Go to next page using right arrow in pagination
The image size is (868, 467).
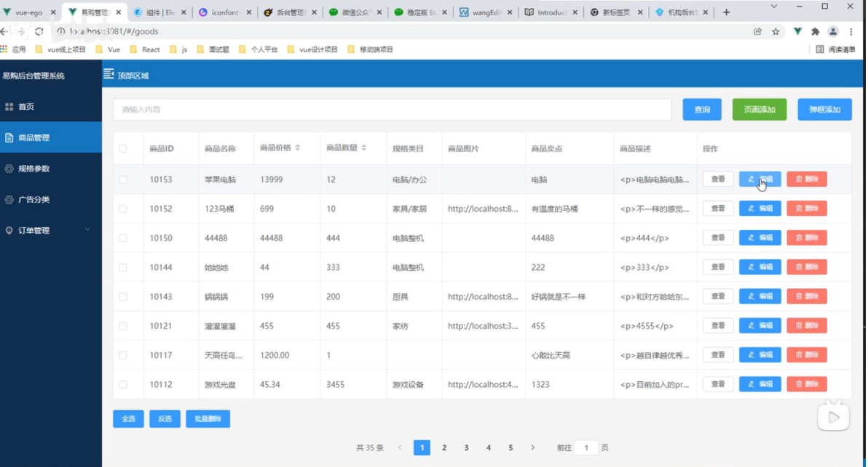click(532, 447)
